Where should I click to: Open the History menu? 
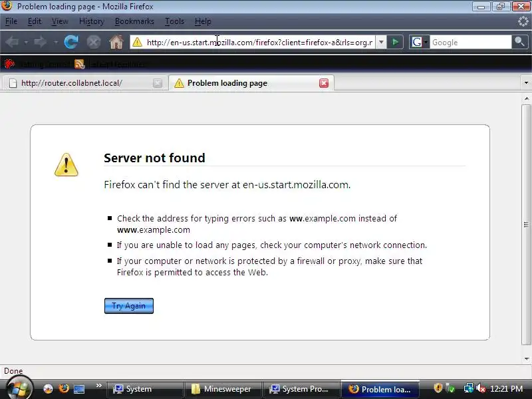[92, 21]
